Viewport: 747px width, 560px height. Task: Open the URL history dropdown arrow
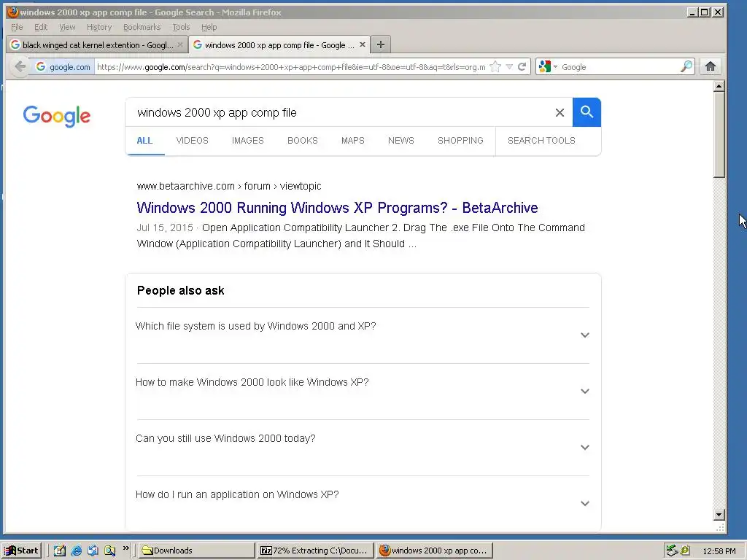(x=509, y=66)
